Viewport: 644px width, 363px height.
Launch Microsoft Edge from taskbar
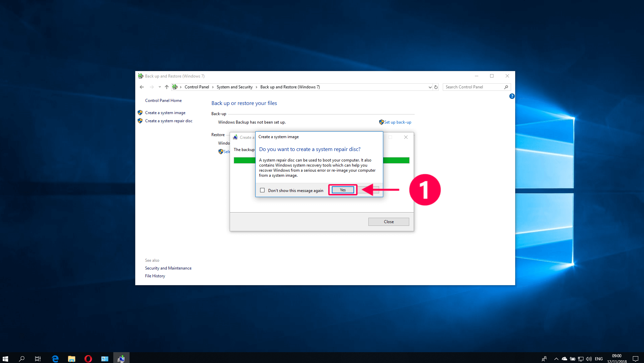(x=55, y=359)
